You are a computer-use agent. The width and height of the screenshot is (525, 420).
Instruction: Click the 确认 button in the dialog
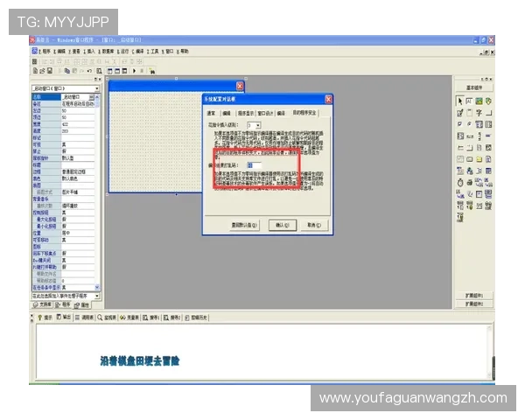[x=283, y=225]
